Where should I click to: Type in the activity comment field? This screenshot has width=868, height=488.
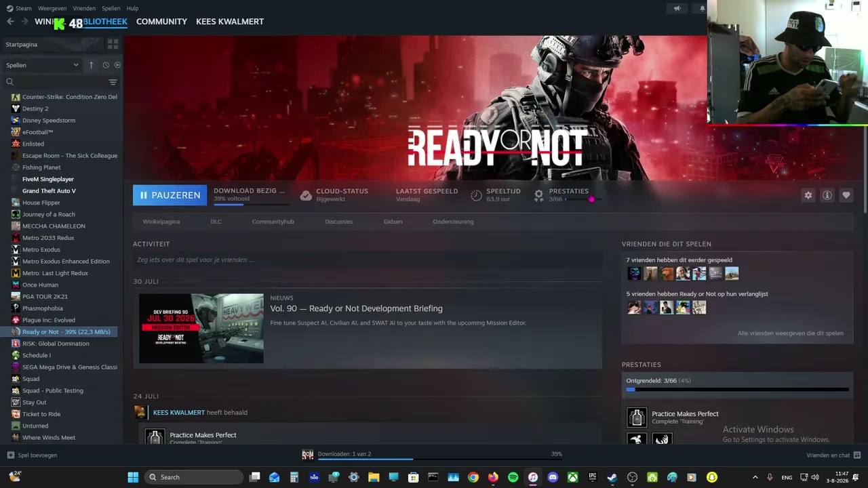pos(368,260)
